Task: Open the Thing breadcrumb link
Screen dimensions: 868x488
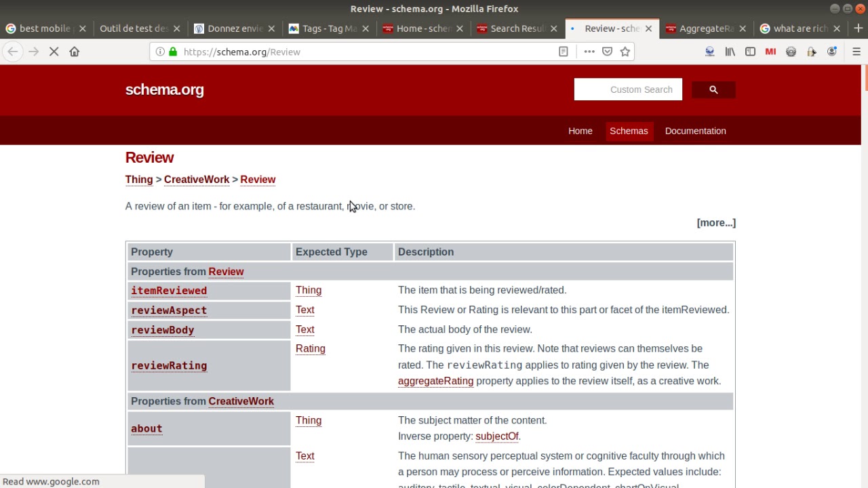Action: pyautogui.click(x=139, y=180)
